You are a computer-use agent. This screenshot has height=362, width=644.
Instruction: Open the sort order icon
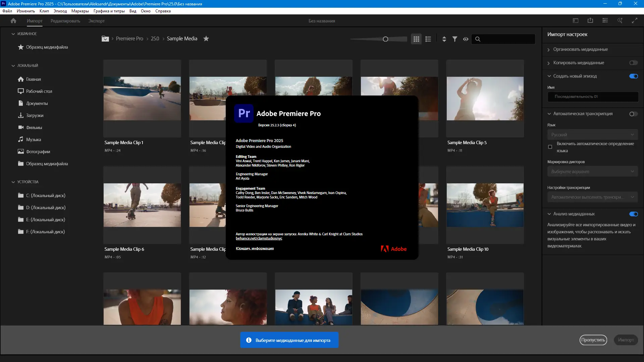444,39
